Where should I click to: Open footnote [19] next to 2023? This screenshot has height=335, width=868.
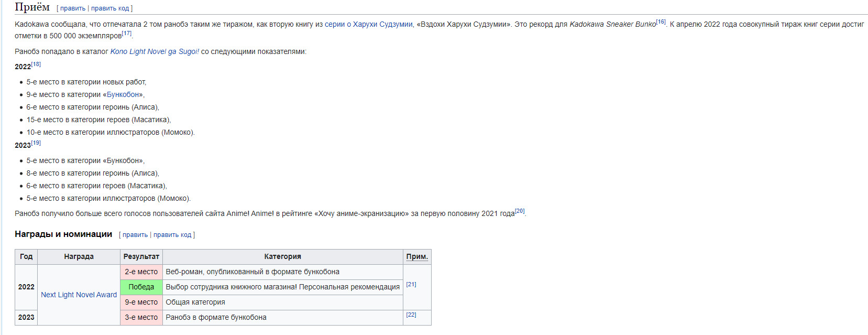(36, 143)
